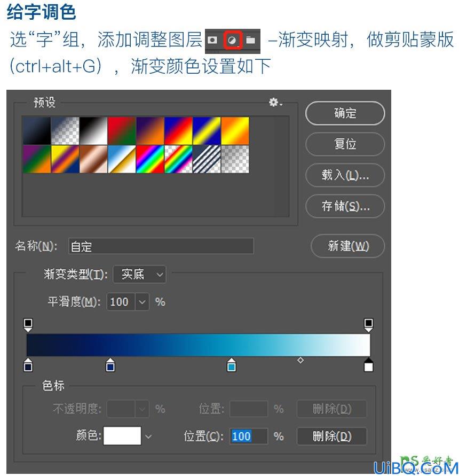The height and width of the screenshot is (476, 459).
Task: Select the black to white gradient preset
Action: coord(93,130)
